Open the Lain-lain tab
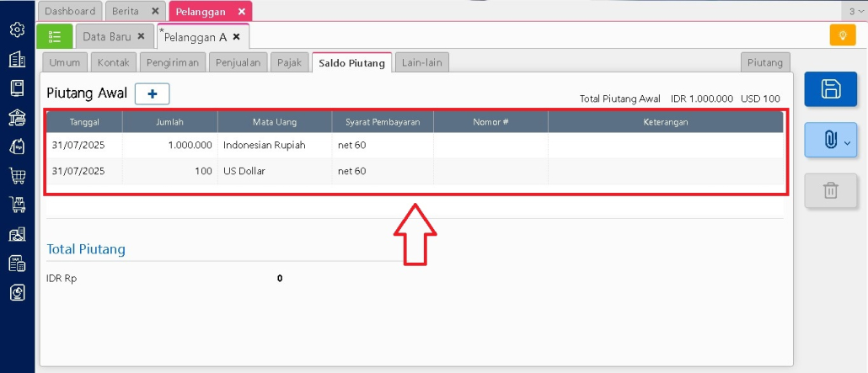 tap(422, 62)
